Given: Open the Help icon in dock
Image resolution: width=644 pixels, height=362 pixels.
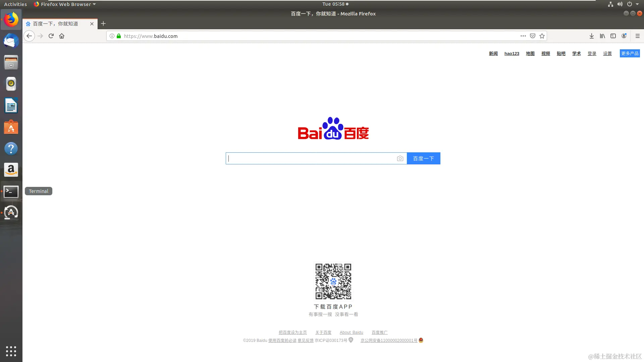Looking at the screenshot, I should pos(11,149).
